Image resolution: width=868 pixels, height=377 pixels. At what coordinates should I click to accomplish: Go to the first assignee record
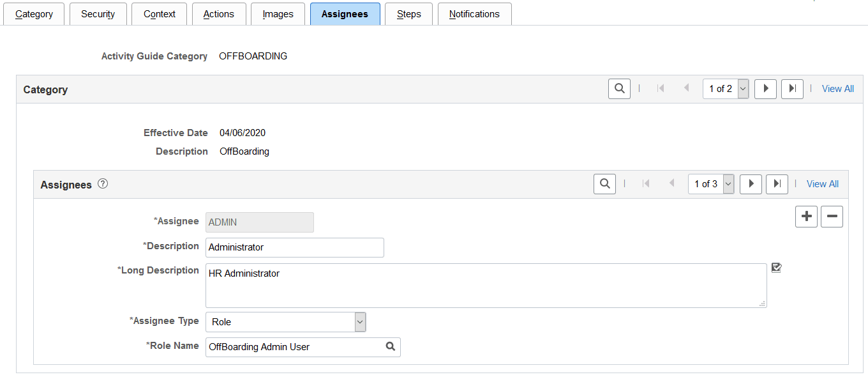pos(646,184)
